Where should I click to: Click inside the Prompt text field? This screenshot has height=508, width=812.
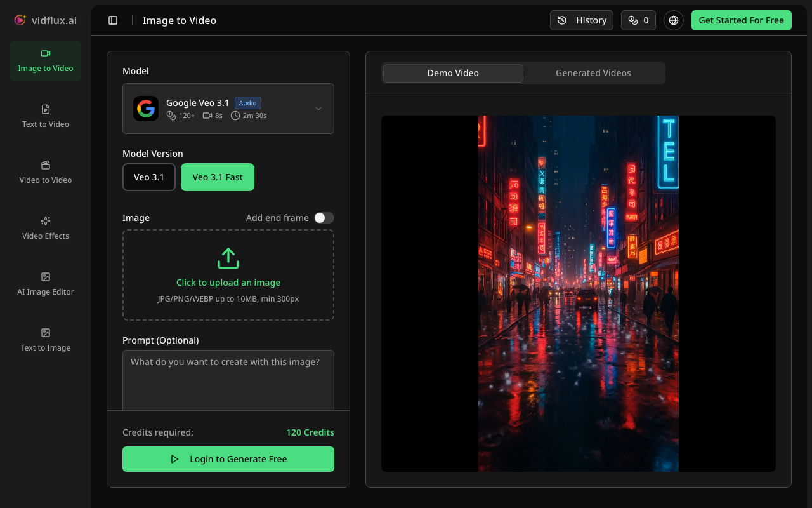(228, 380)
